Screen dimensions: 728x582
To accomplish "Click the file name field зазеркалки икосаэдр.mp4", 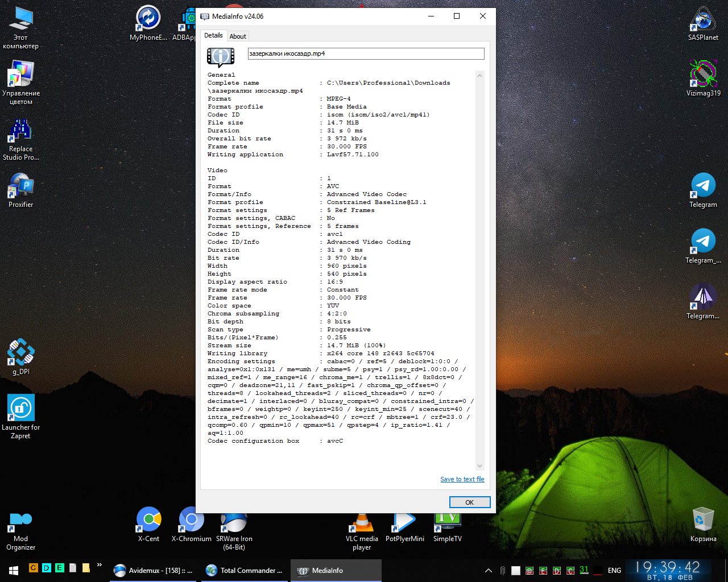I will pos(366,53).
